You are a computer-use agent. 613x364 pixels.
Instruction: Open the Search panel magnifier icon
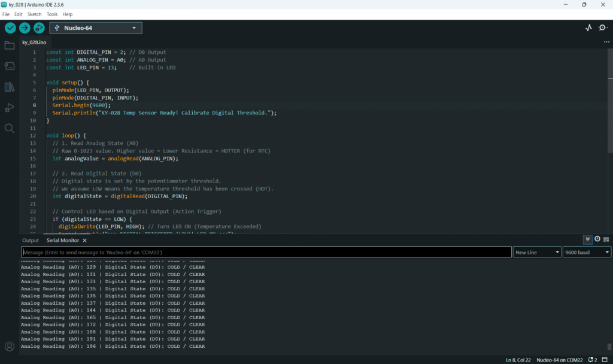pyautogui.click(x=10, y=128)
